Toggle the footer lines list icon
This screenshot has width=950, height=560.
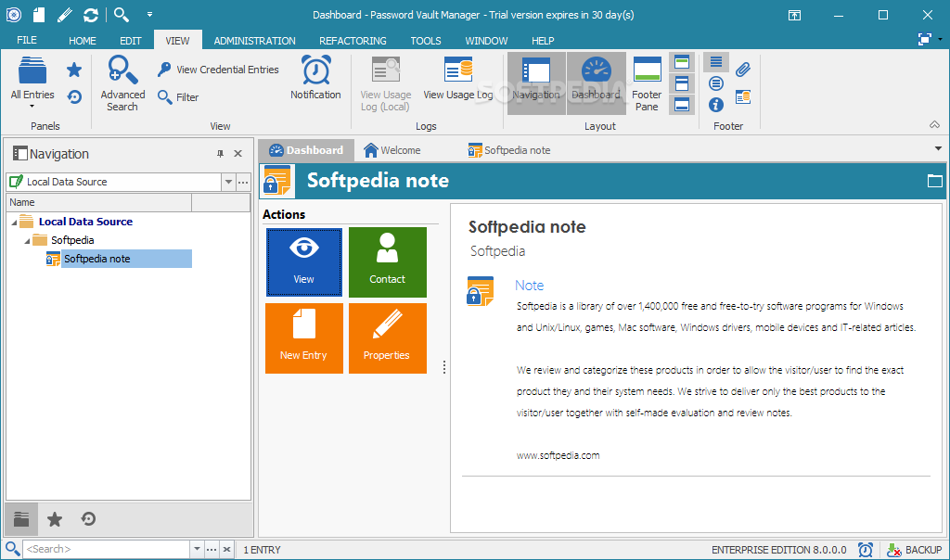(x=716, y=62)
